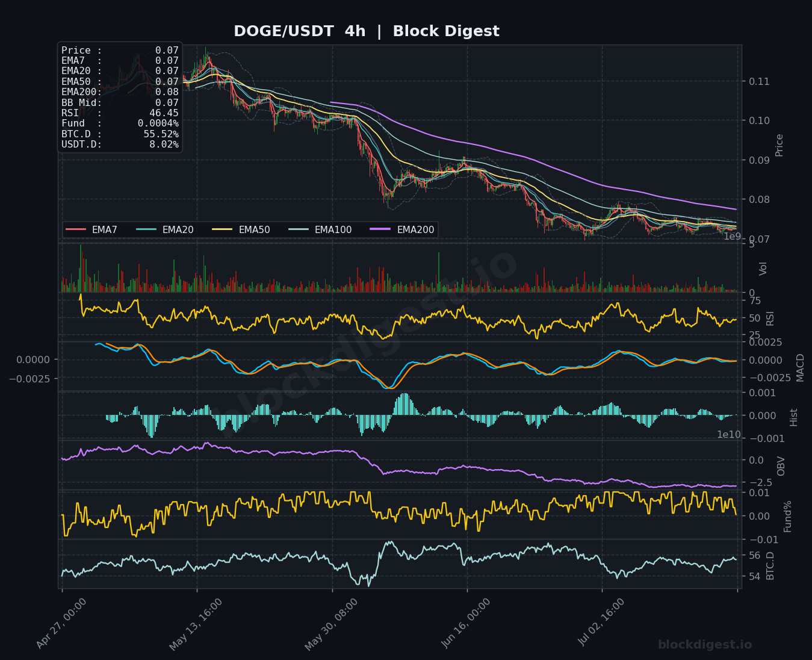
Task: Click the USDT.D 8.02% row
Action: (120, 145)
